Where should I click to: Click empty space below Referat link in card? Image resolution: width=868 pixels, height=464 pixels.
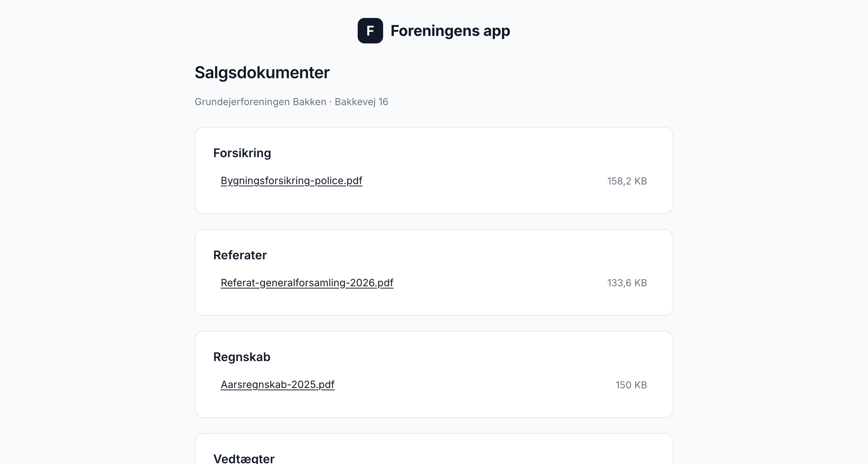coord(434,302)
